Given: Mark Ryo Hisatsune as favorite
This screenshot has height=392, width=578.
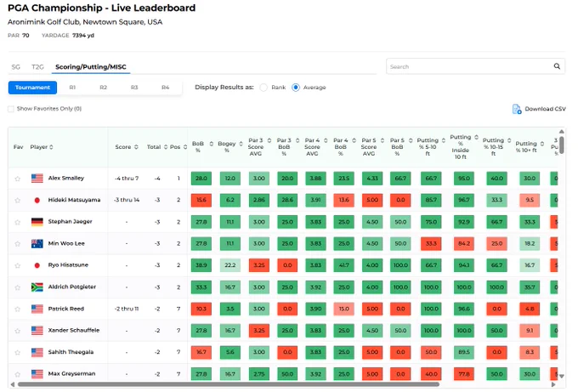Looking at the screenshot, I should coord(17,266).
